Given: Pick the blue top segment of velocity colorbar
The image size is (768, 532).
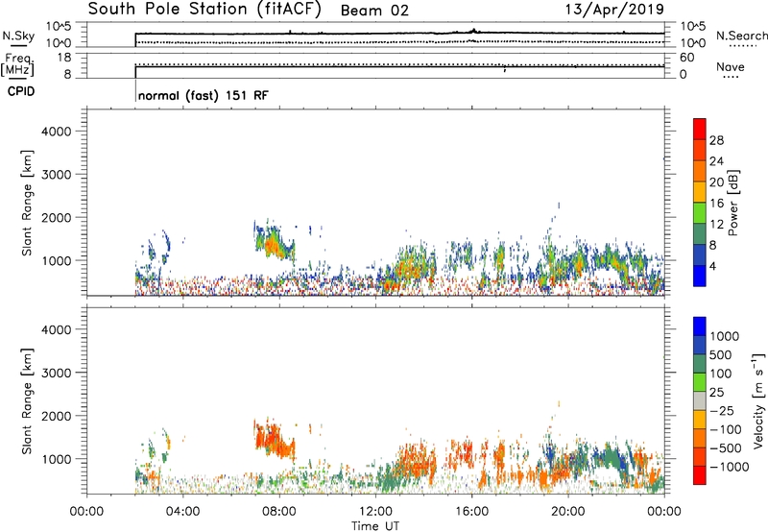Looking at the screenshot, I should point(700,326).
